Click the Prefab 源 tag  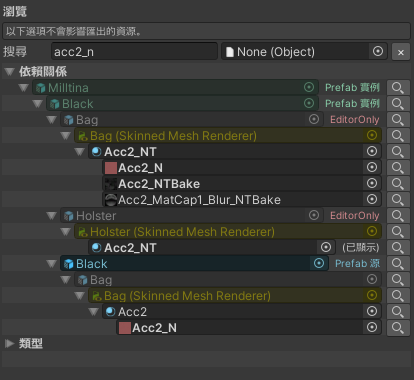tap(357, 264)
